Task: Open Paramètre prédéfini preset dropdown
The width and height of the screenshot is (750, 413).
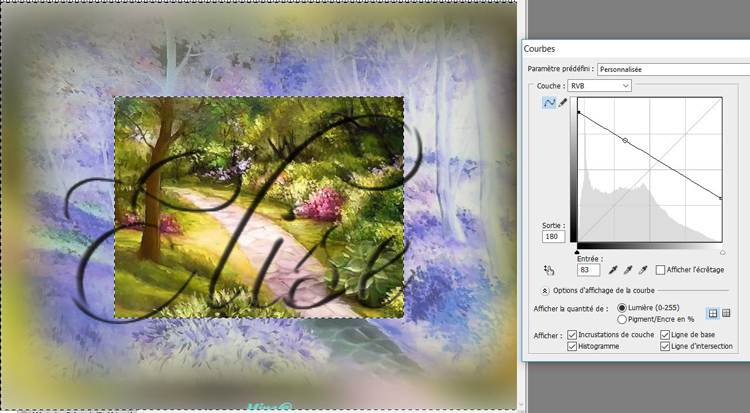Action: click(x=670, y=69)
